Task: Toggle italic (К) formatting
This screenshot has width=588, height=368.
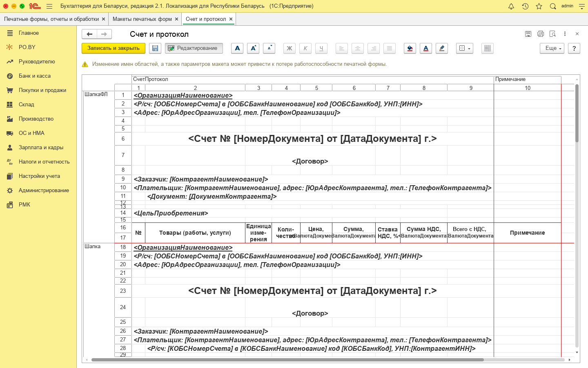Action: pyautogui.click(x=305, y=48)
